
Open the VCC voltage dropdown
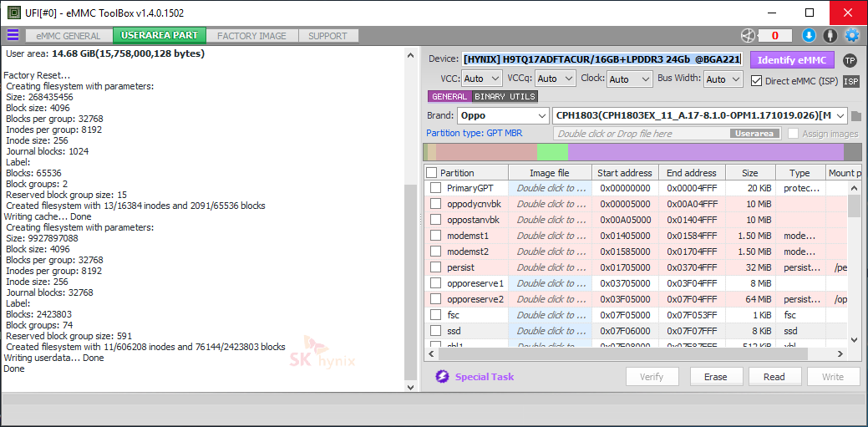point(481,79)
